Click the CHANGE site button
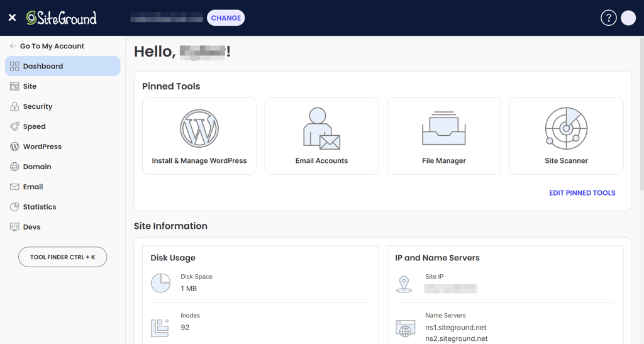 tap(226, 18)
